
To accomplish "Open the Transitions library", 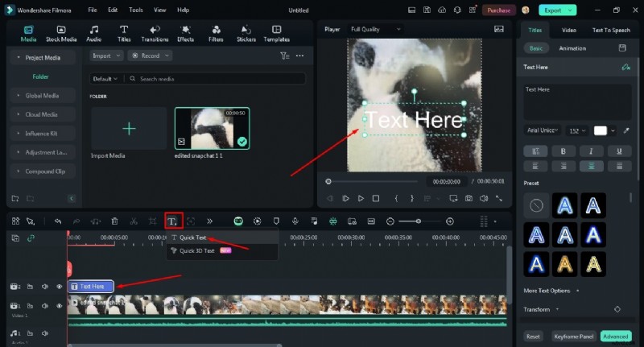I will [155, 34].
